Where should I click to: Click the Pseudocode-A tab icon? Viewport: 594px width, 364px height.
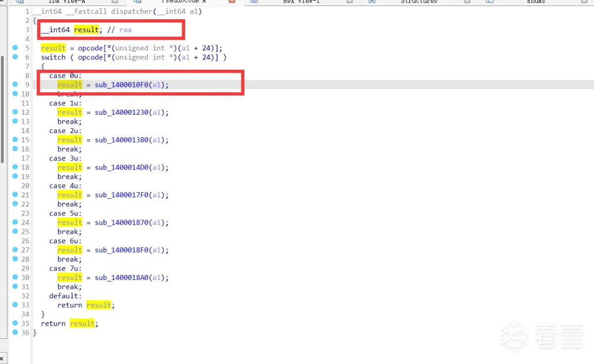point(137,1)
